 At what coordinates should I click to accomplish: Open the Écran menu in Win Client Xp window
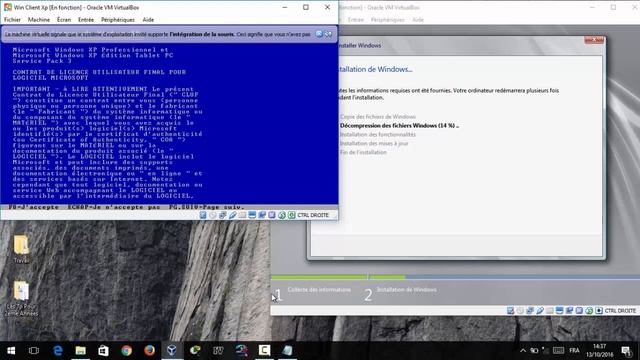(64, 20)
